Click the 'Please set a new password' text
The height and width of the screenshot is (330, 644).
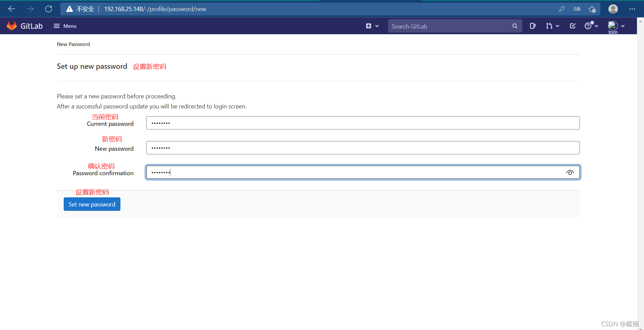(x=116, y=96)
